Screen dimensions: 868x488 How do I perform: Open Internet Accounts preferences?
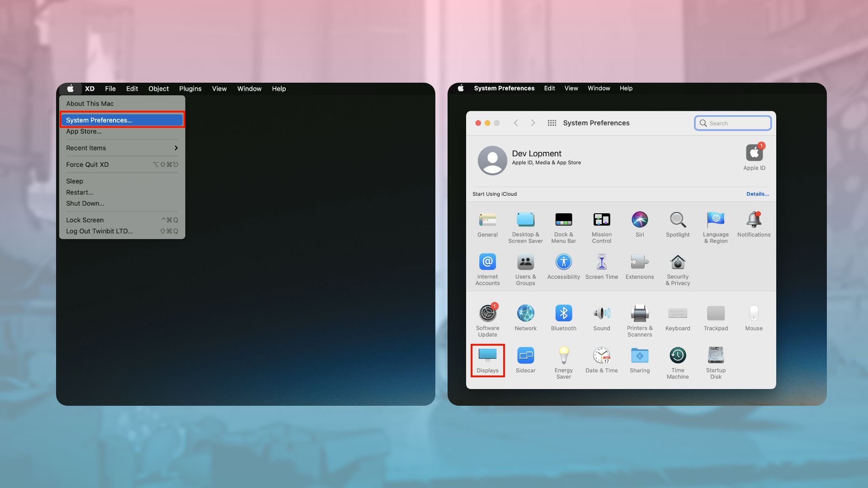[487, 270]
